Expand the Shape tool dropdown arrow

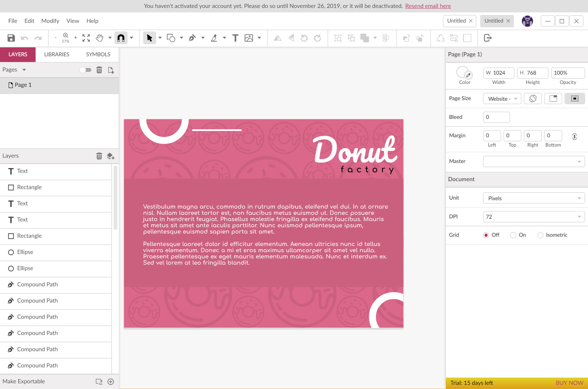(182, 38)
